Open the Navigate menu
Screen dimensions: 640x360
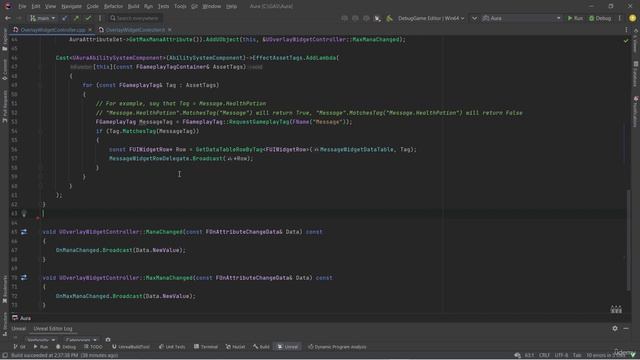coord(71,7)
